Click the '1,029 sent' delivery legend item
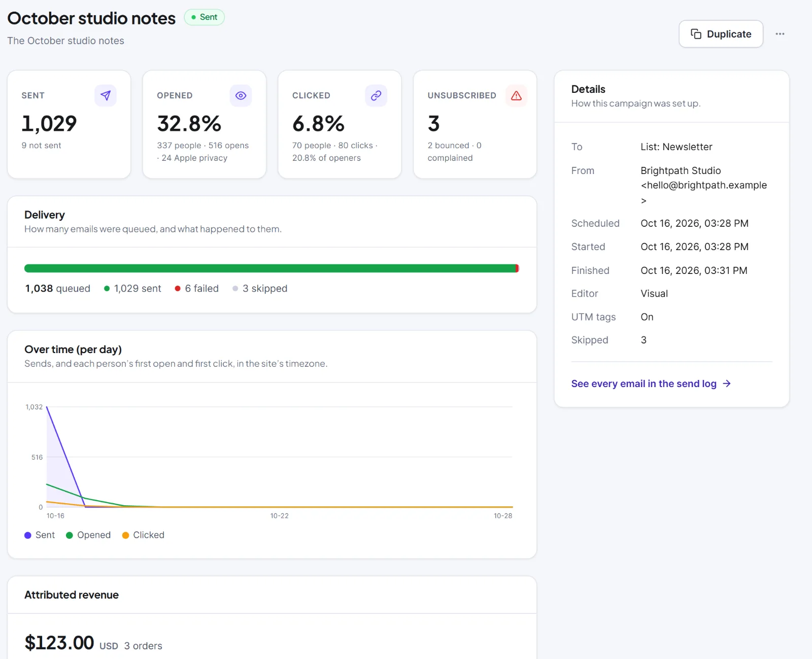This screenshot has height=659, width=812. pyautogui.click(x=132, y=289)
